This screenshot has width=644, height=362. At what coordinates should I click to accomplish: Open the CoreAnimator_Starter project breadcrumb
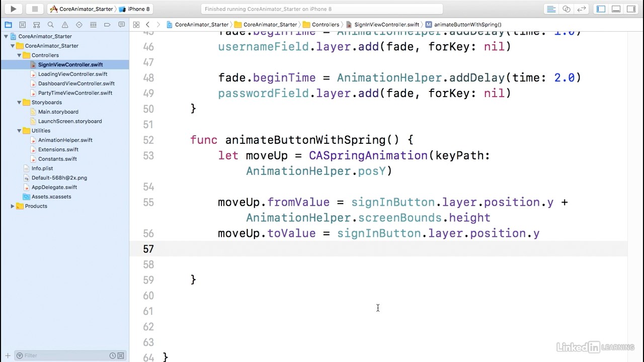coord(198,25)
